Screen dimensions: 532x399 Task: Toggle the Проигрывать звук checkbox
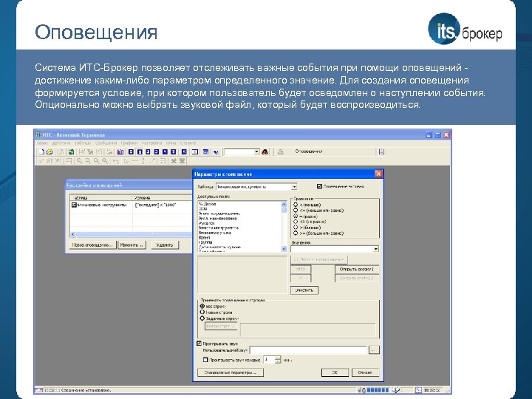pyautogui.click(x=199, y=344)
